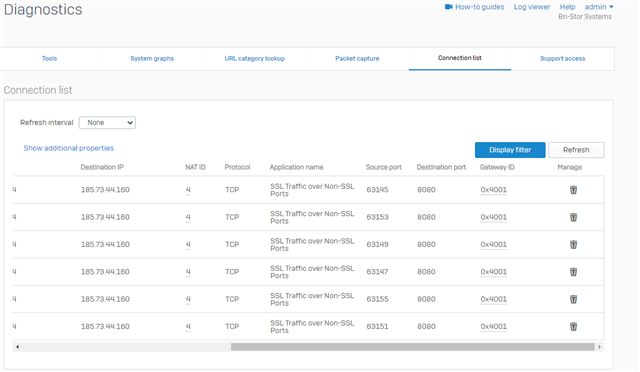The image size is (640, 372).
Task: Delete connection with source port 63153
Action: [x=573, y=217]
